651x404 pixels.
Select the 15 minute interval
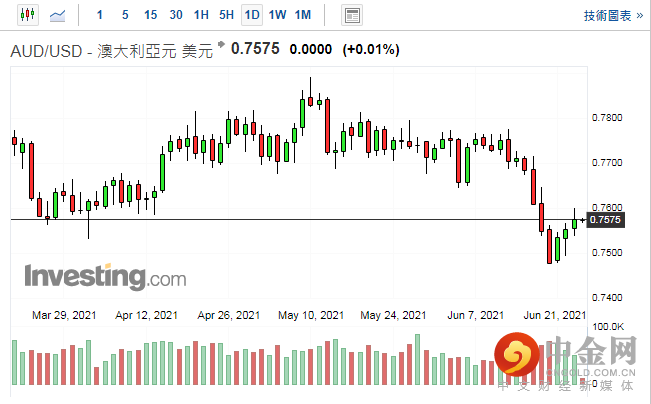click(150, 15)
